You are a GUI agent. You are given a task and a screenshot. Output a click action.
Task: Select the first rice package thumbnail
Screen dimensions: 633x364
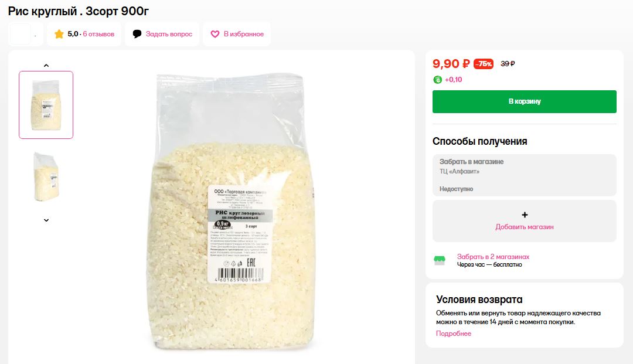coord(46,104)
